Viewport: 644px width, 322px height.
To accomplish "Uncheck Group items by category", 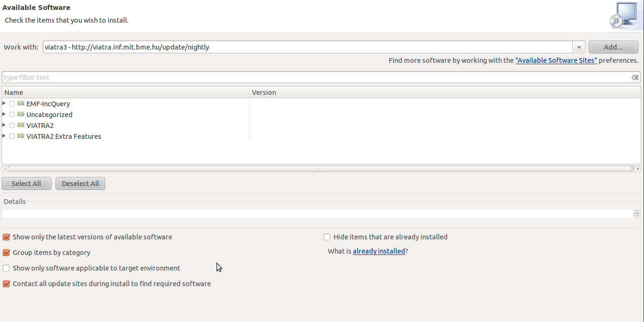I will pyautogui.click(x=6, y=253).
